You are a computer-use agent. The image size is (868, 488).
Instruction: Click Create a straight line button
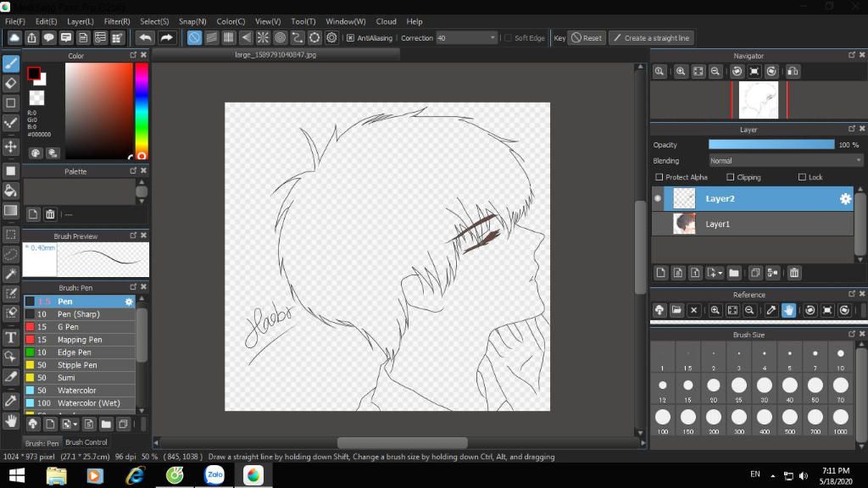pos(652,37)
